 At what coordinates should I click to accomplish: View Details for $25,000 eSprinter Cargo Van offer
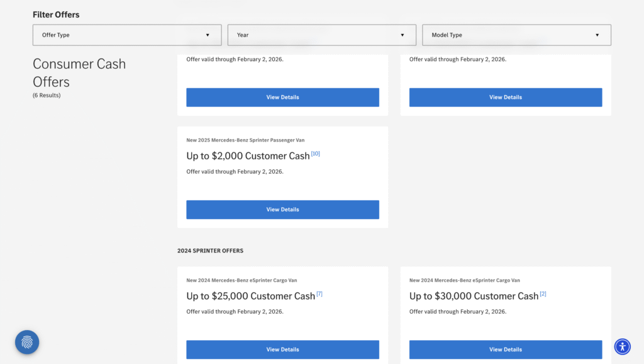coord(282,350)
